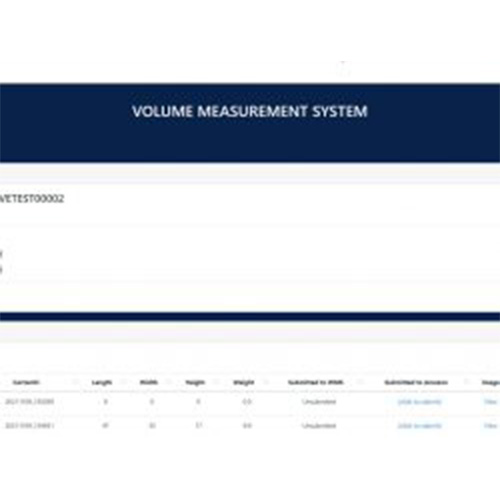Select the Width column header
This screenshot has height=497, width=500.
pos(149,382)
